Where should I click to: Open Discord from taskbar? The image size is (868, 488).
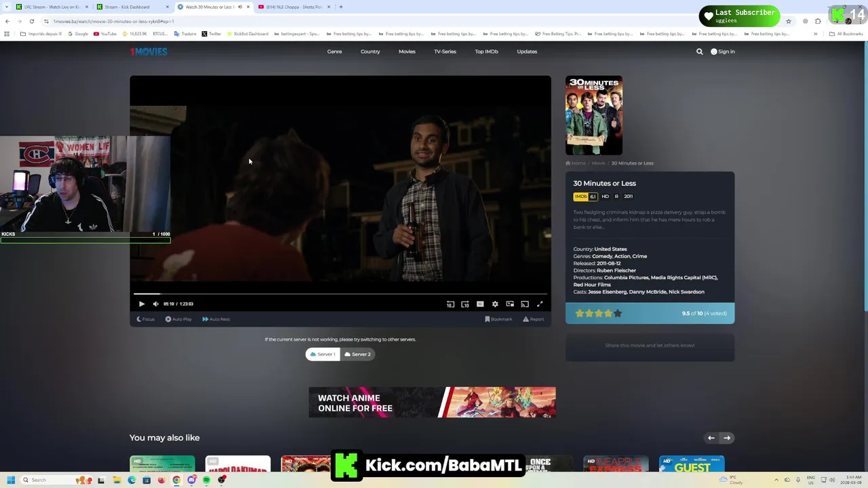tap(191, 480)
